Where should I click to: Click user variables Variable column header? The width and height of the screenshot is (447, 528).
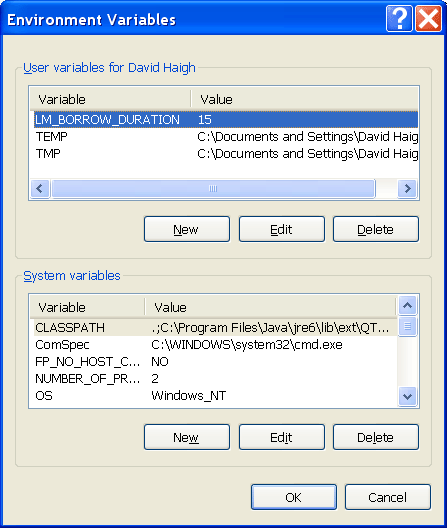click(x=110, y=99)
